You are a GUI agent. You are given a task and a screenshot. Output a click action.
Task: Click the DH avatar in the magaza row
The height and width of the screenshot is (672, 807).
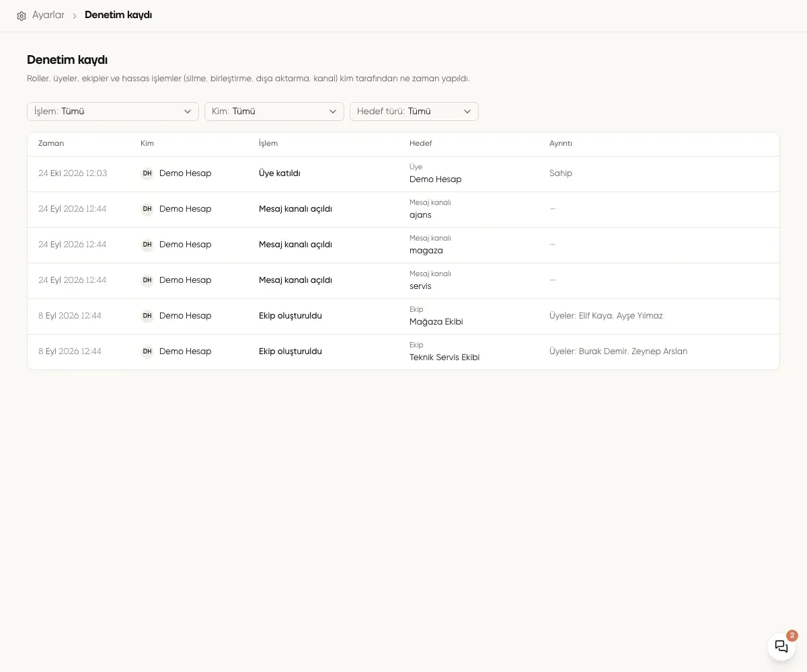point(147,245)
